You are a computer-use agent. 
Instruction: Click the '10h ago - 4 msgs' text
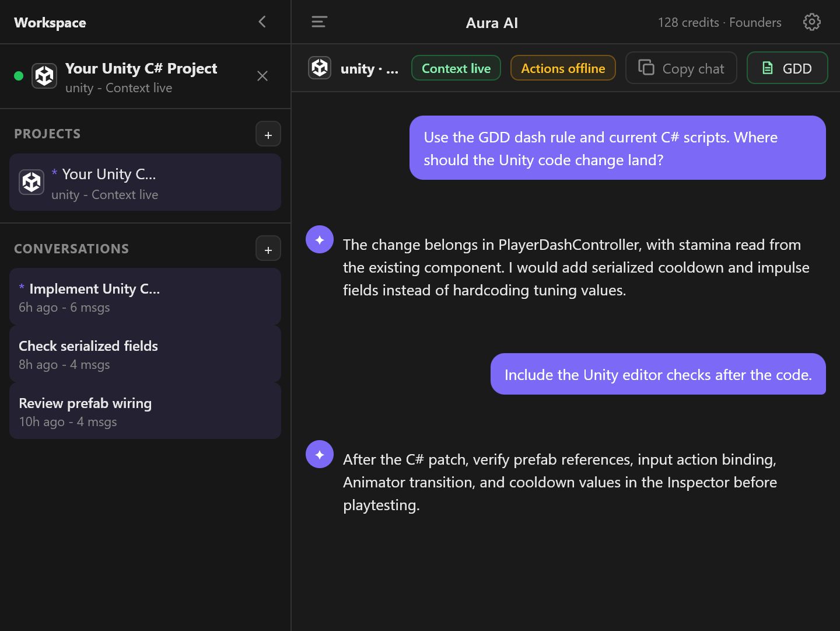pos(68,421)
